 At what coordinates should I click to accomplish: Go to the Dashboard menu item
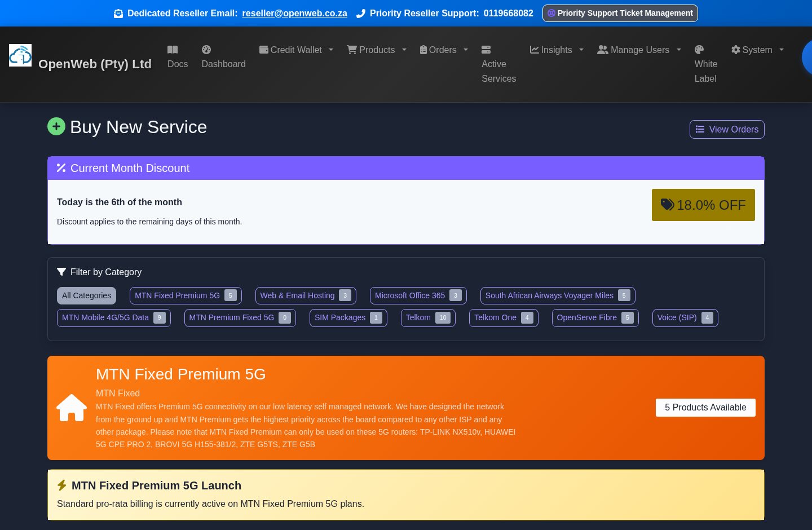click(x=224, y=57)
